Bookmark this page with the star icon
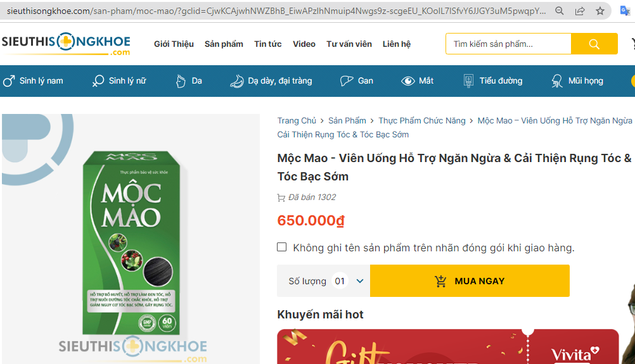The image size is (635, 364). click(x=600, y=11)
